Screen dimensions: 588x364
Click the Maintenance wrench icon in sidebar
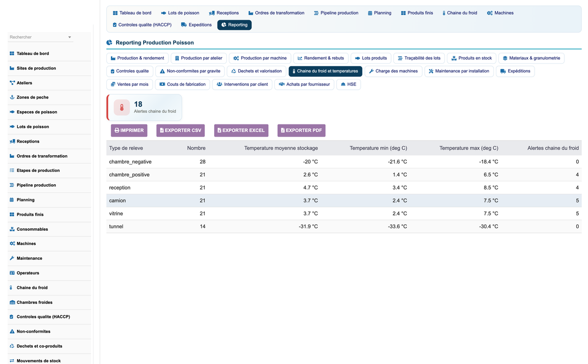click(12, 258)
